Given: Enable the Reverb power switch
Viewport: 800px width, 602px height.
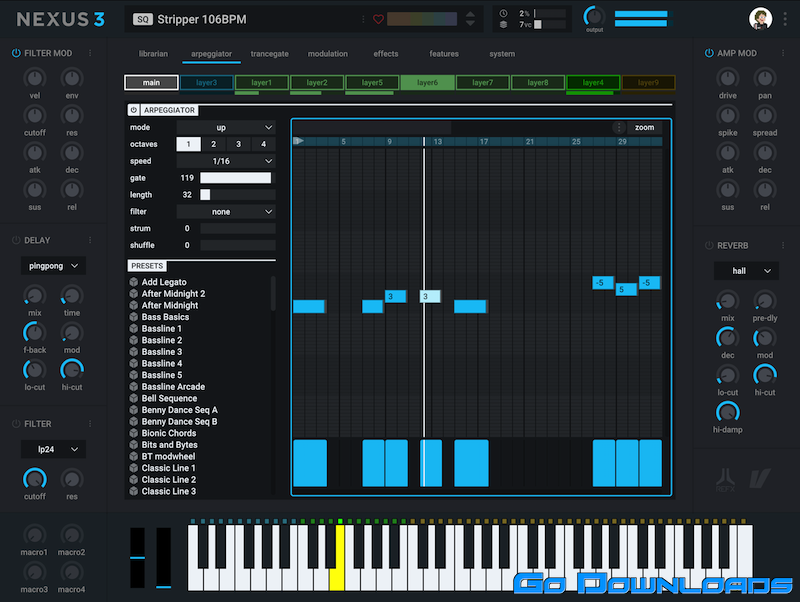Looking at the screenshot, I should 709,245.
